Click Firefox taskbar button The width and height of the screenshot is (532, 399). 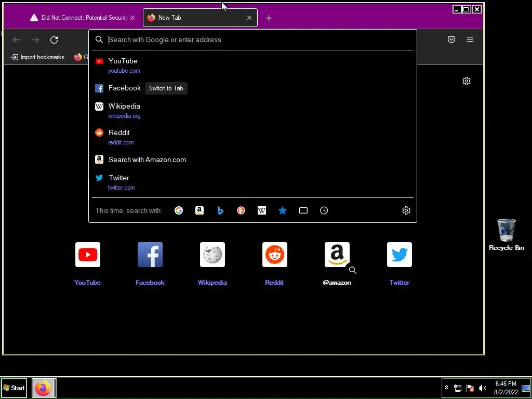[x=44, y=388]
